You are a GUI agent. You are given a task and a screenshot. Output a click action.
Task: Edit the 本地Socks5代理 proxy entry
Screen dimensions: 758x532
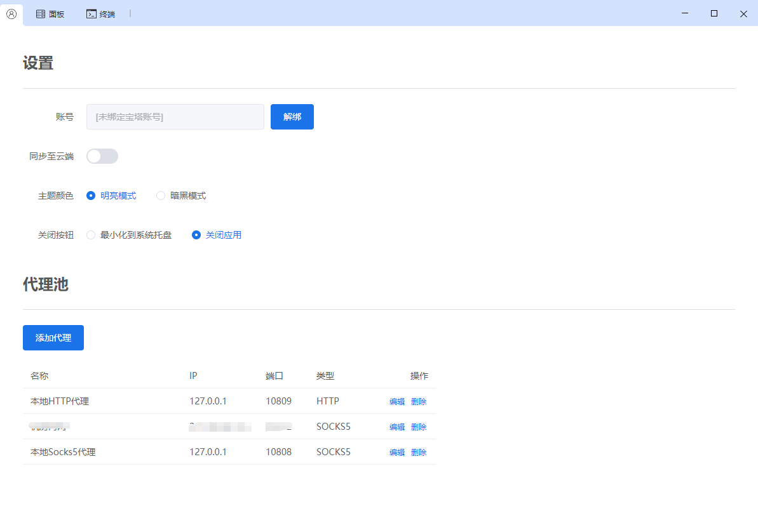pyautogui.click(x=396, y=451)
